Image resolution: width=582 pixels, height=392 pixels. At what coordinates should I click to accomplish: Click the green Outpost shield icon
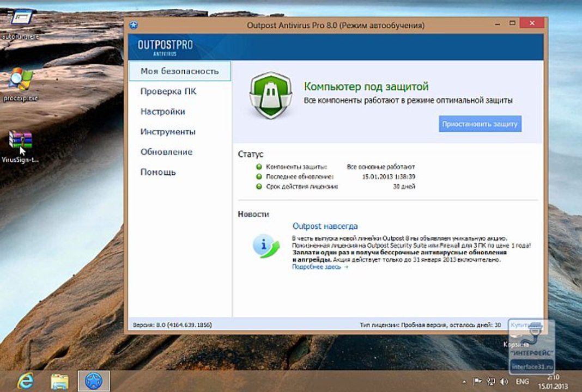(x=271, y=95)
